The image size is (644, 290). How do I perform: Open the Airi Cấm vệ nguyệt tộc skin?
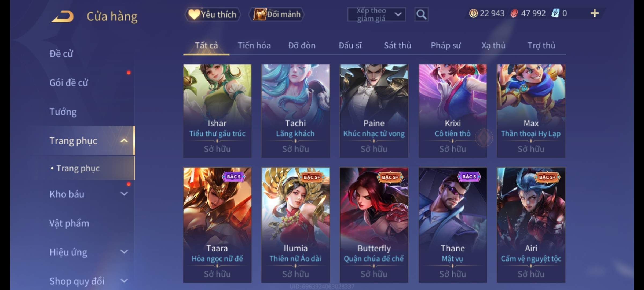click(531, 225)
